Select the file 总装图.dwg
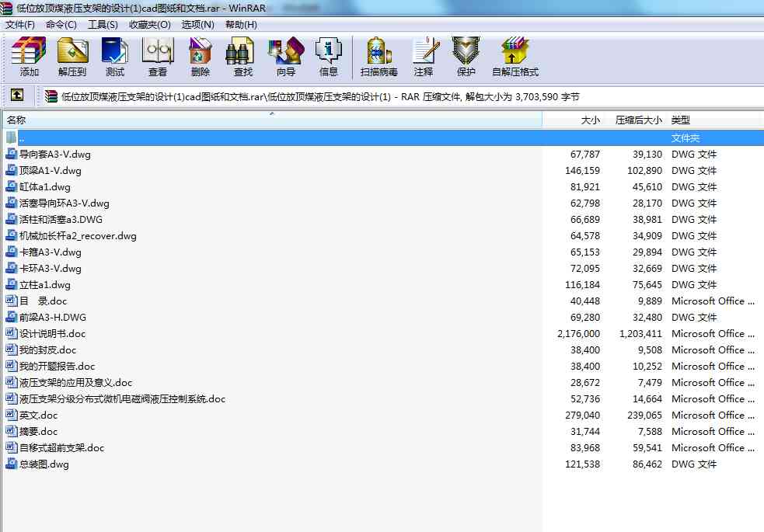Image resolution: width=764 pixels, height=532 pixels. [44, 464]
